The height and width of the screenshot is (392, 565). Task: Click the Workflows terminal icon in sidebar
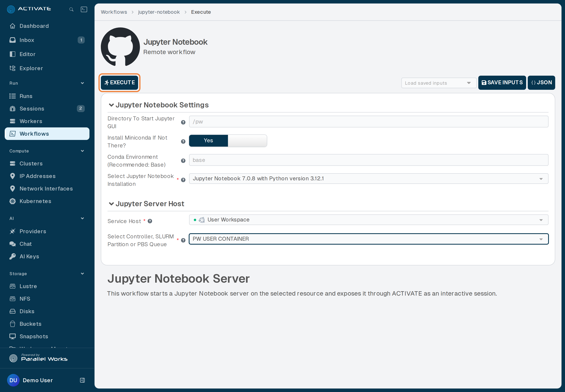point(13,134)
